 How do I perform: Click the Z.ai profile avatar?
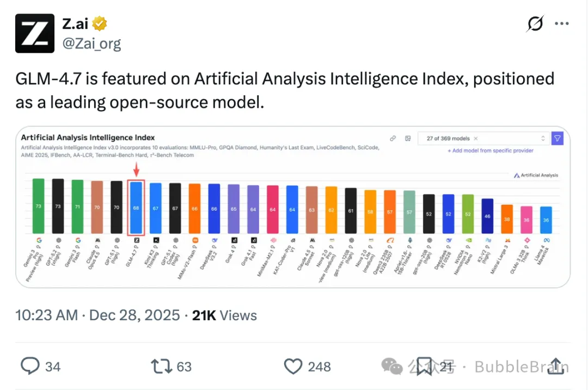(x=35, y=33)
